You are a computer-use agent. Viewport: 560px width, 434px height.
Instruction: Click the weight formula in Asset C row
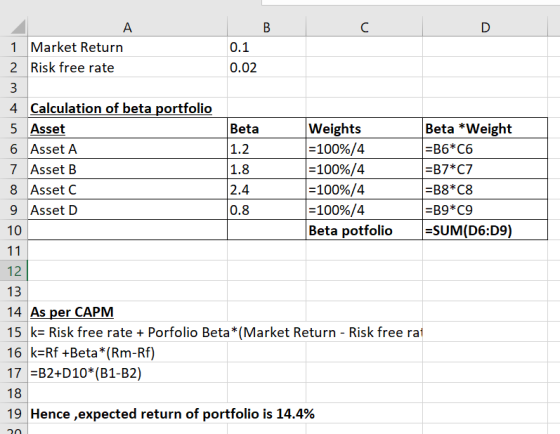click(x=364, y=190)
